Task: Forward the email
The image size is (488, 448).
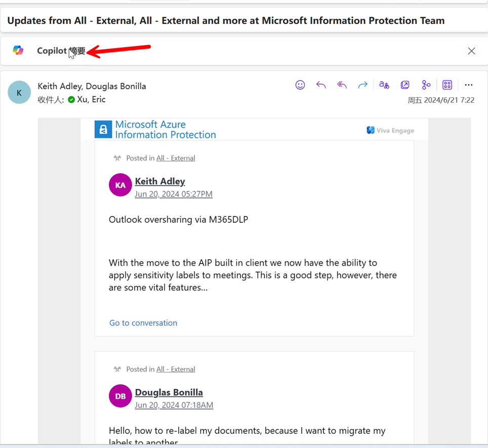Action: (362, 85)
